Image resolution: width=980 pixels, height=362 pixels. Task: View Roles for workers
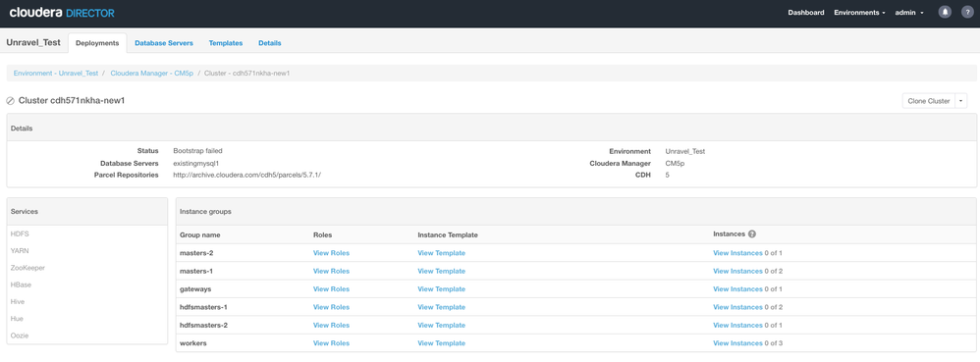coord(331,344)
